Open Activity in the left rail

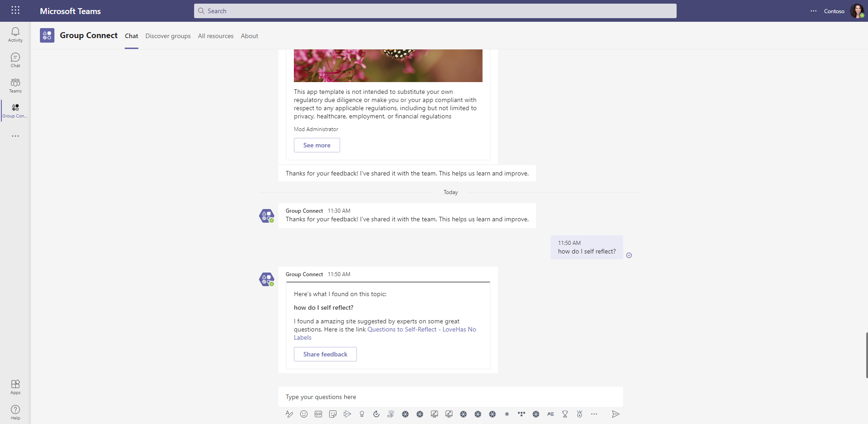tap(15, 34)
